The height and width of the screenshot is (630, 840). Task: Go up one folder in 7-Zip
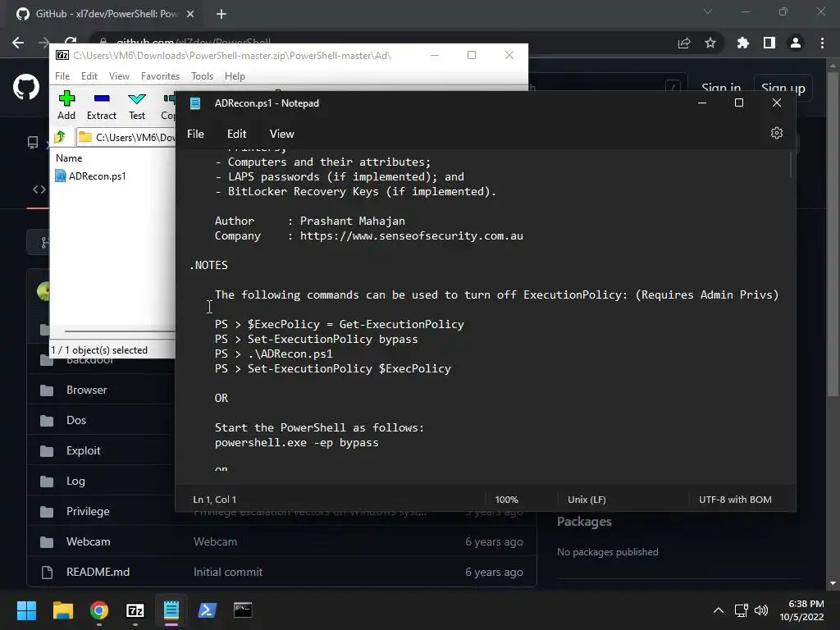(x=60, y=137)
